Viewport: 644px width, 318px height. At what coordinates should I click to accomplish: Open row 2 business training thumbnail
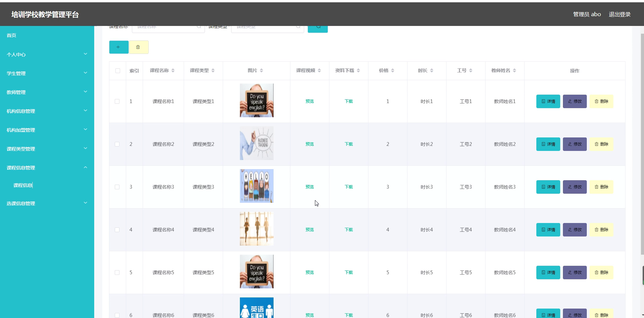click(x=257, y=143)
